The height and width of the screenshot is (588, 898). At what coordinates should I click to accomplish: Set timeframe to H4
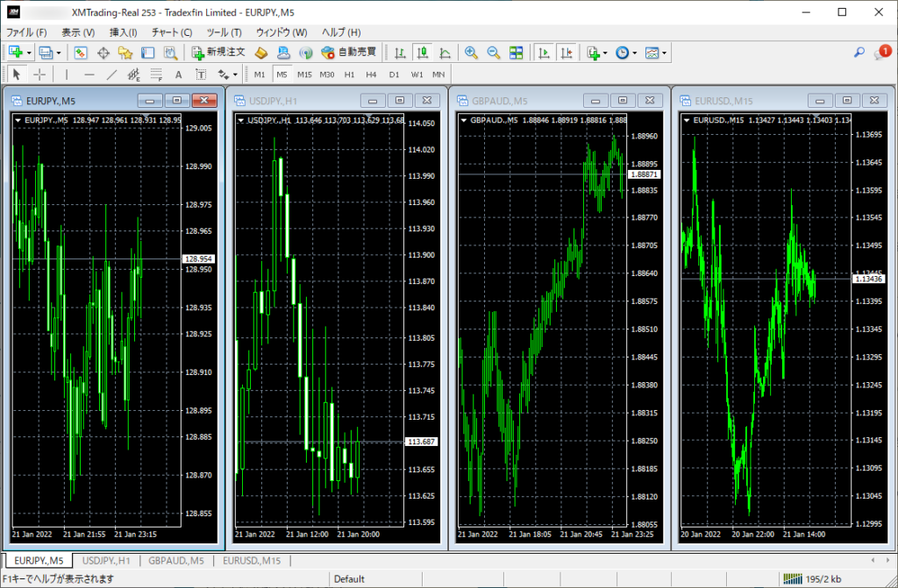pyautogui.click(x=372, y=74)
